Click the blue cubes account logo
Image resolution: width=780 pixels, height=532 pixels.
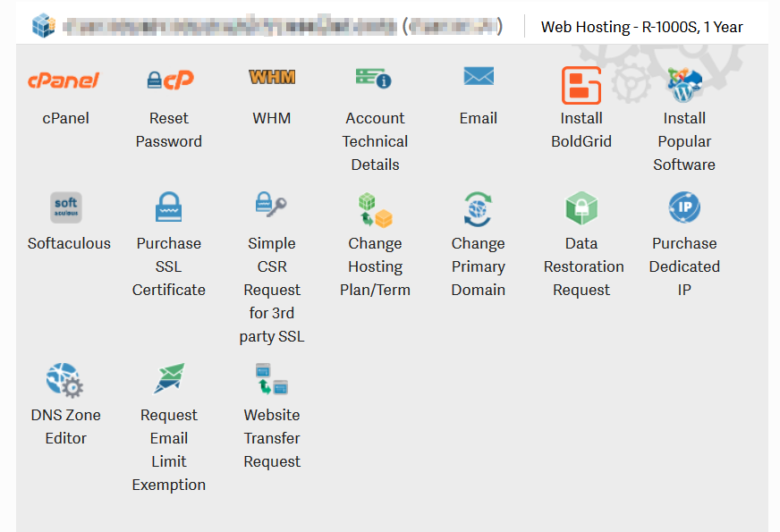tap(43, 26)
